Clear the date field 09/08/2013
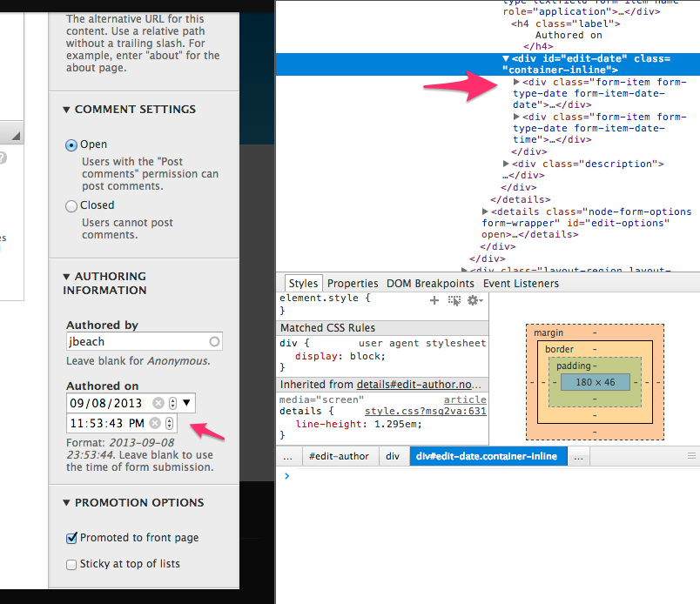700x604 pixels. tap(158, 403)
